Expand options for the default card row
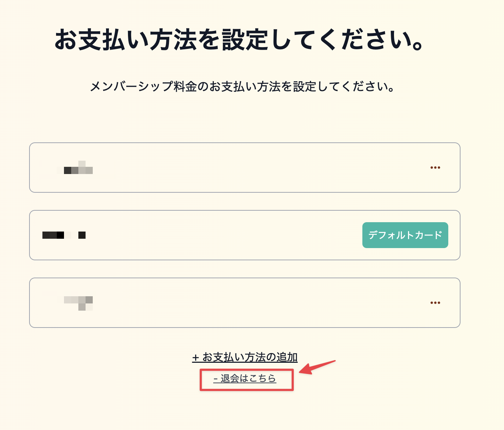This screenshot has width=504, height=430. click(x=405, y=235)
